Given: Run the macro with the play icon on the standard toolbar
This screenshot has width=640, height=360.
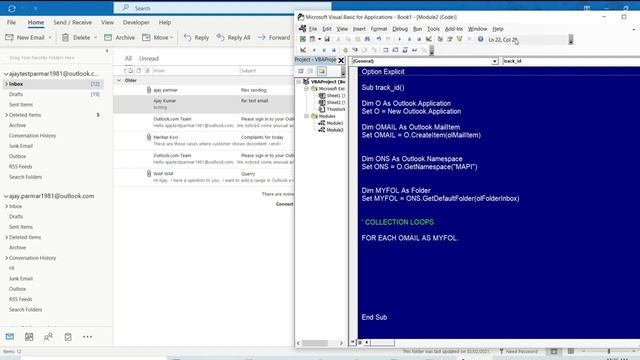Looking at the screenshot, I should 399,39.
